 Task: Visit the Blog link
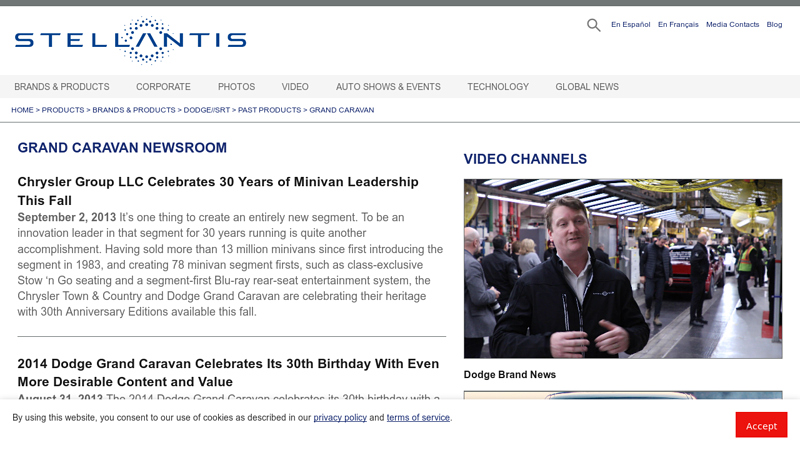pos(774,25)
